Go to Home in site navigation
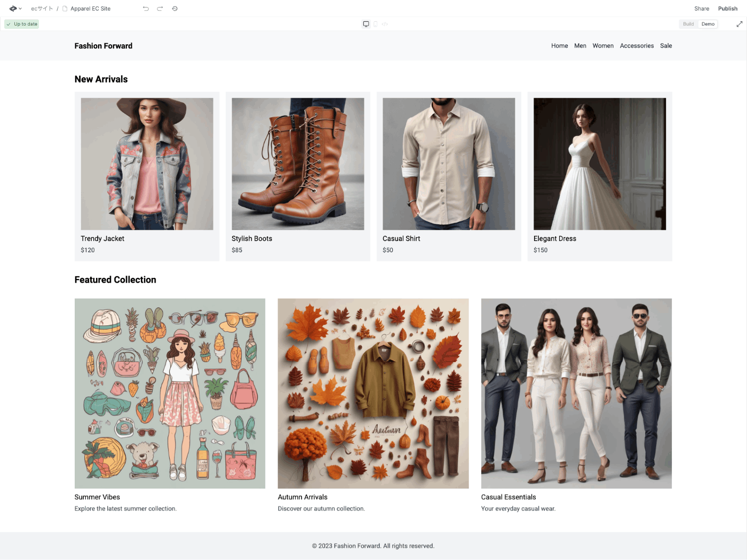The width and height of the screenshot is (747, 560). pos(560,46)
